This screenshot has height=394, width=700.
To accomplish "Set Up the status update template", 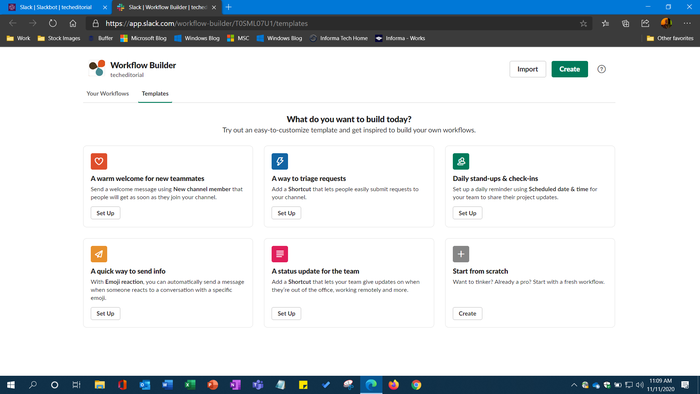I will pyautogui.click(x=286, y=313).
